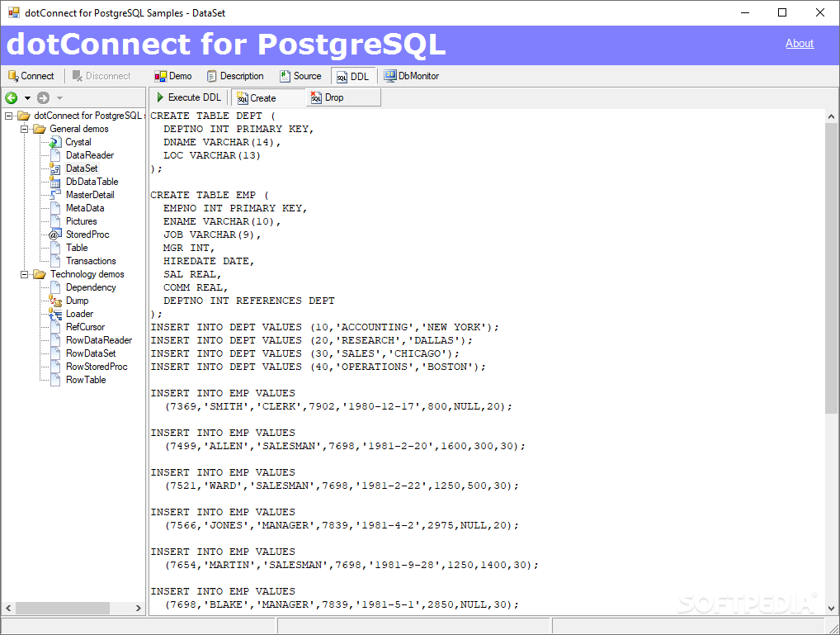Click the line containing 'ACCOUNTING','NEW YORK'
The width and height of the screenshot is (840, 635).
tap(324, 327)
